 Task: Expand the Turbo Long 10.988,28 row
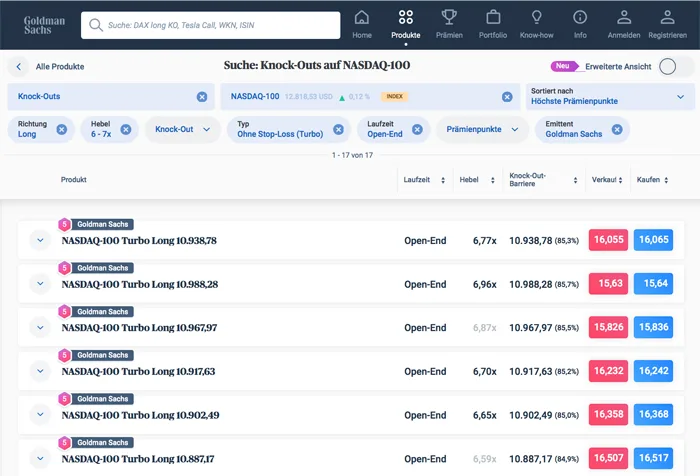pyautogui.click(x=40, y=284)
